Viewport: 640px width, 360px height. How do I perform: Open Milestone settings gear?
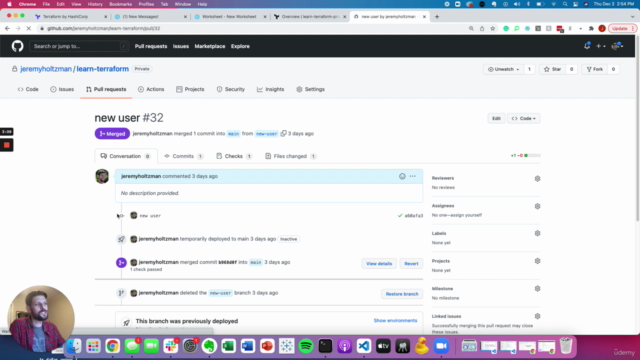click(x=538, y=289)
